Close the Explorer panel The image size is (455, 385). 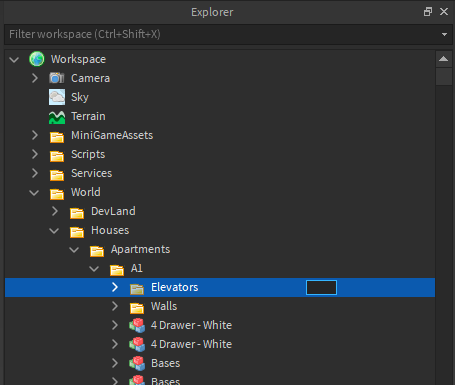[x=444, y=12]
